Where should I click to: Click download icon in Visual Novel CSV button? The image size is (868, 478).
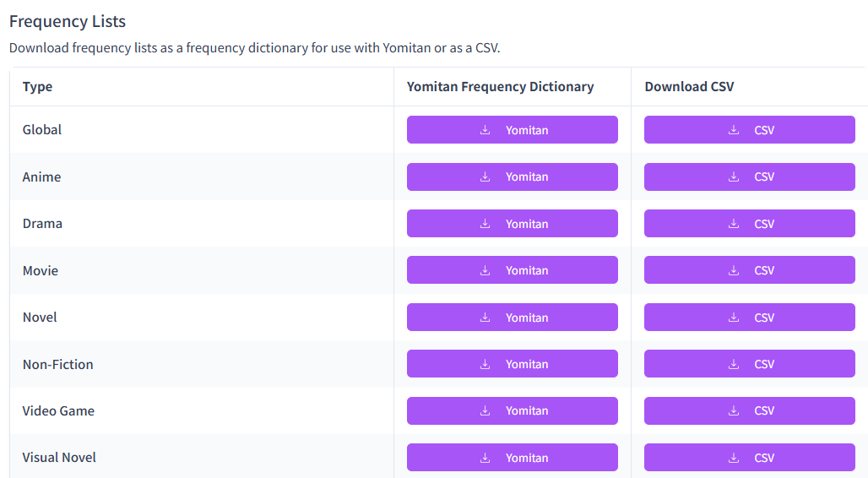click(734, 458)
